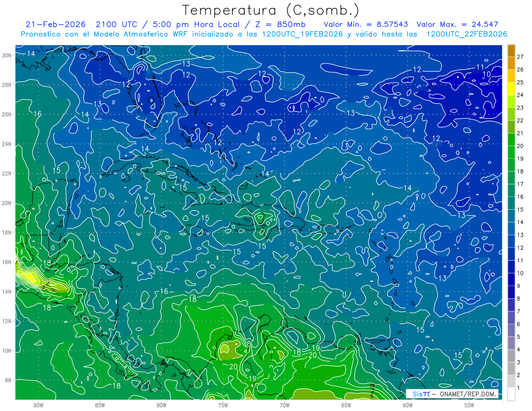Screen dimensions: 532x411
Task: Click the '22' label on the colorbar
Action: coord(520,121)
